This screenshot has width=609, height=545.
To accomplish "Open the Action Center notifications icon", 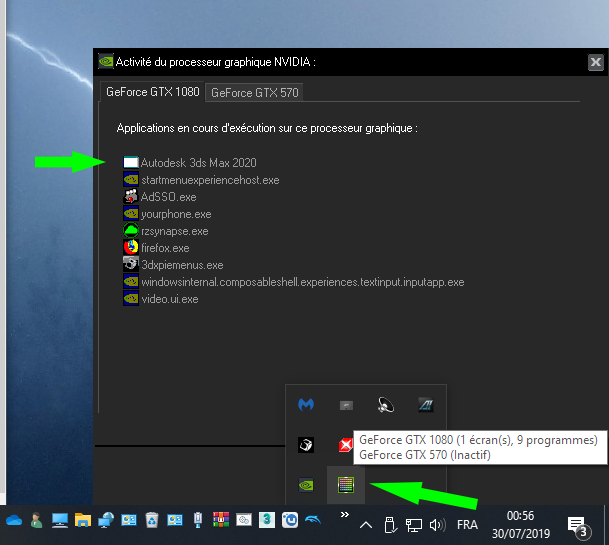I will (x=579, y=526).
